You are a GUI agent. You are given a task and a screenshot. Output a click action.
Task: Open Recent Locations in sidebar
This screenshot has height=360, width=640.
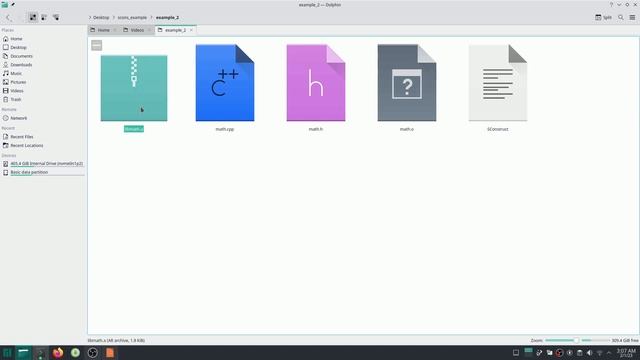point(43,145)
